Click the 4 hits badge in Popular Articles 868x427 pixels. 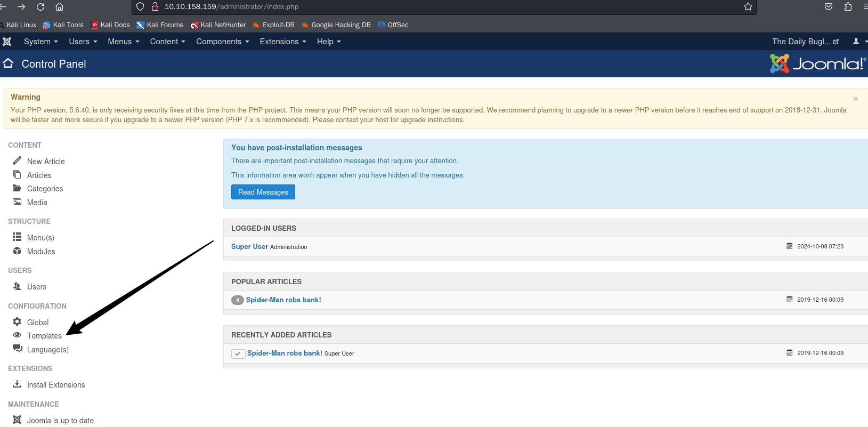pyautogui.click(x=238, y=300)
